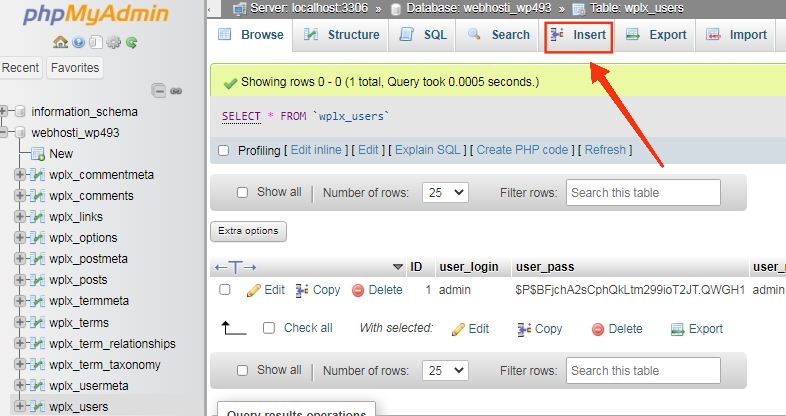This screenshot has width=786, height=416.
Task: Open the phpMyAdmin home icon
Action: [x=60, y=42]
